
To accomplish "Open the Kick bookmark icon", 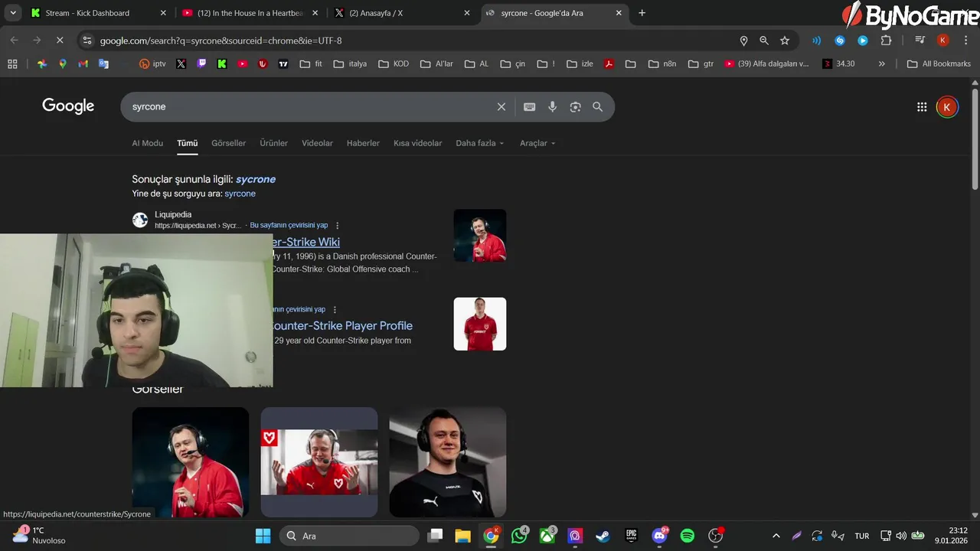I will pos(222,64).
